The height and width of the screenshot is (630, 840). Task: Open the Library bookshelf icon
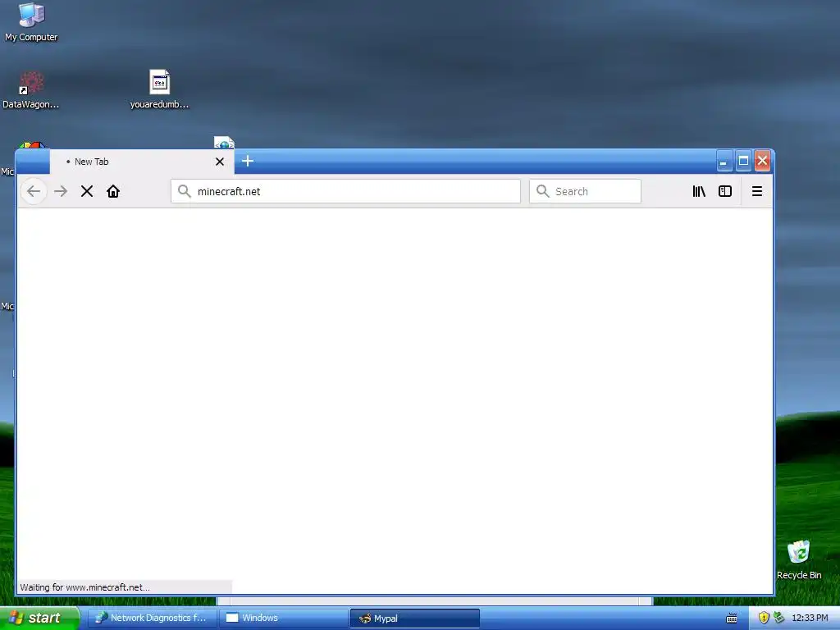[x=699, y=191]
